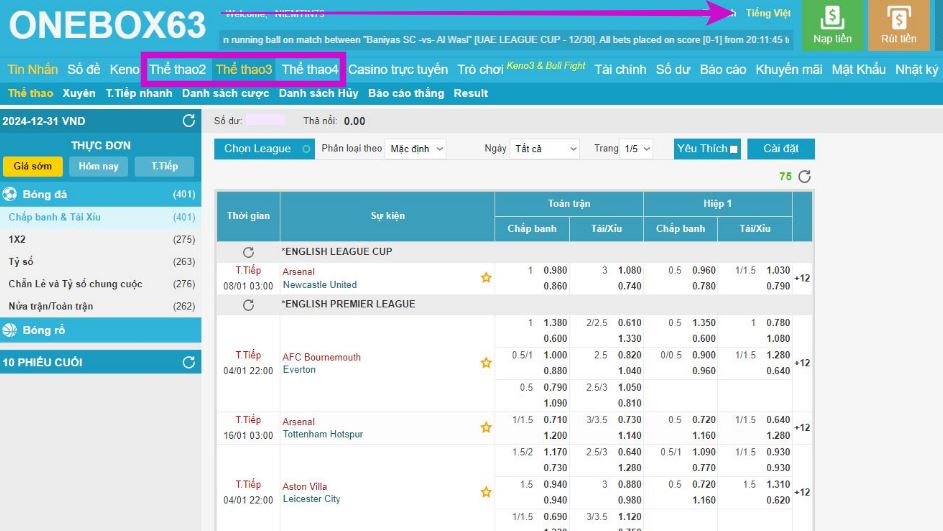The height and width of the screenshot is (531, 943).
Task: Favorite the Arsenal vs Tottenham Hotspur match
Action: point(486,428)
